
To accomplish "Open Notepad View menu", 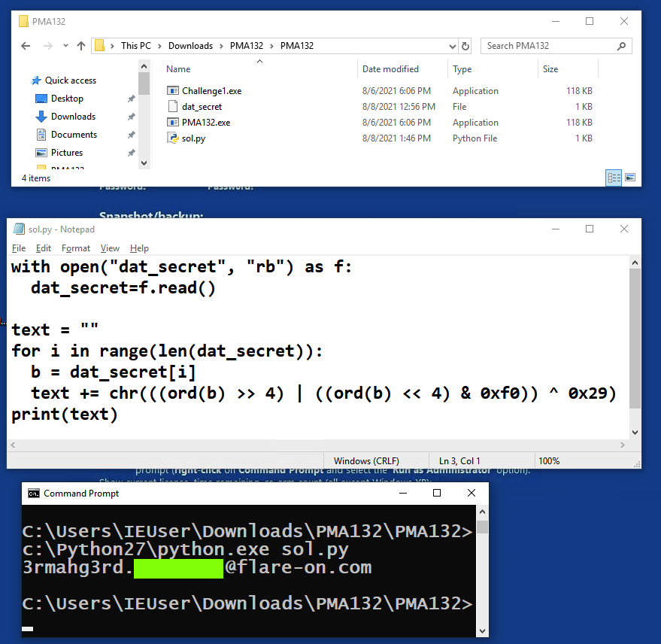I will pos(110,248).
